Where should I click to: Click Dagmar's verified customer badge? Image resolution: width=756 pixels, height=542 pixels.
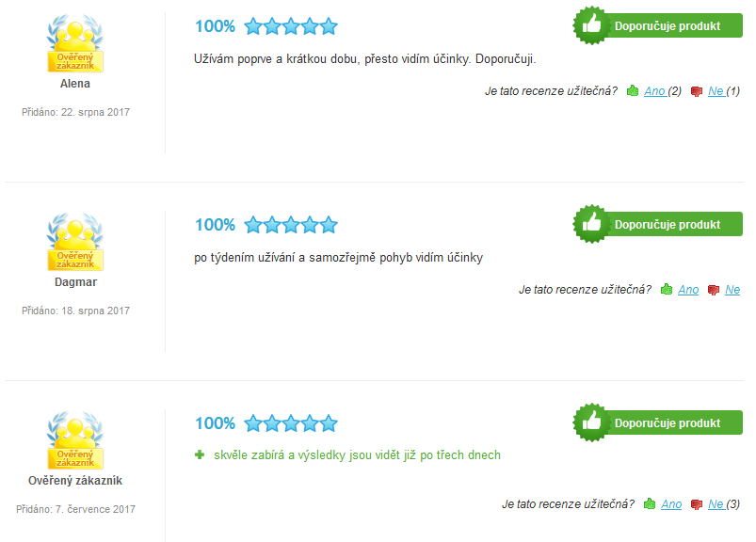(75, 242)
